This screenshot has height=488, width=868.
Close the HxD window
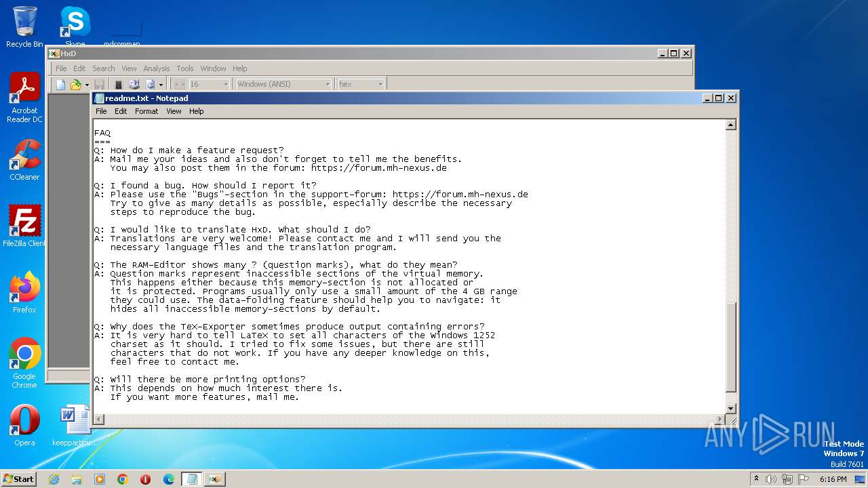tap(686, 54)
